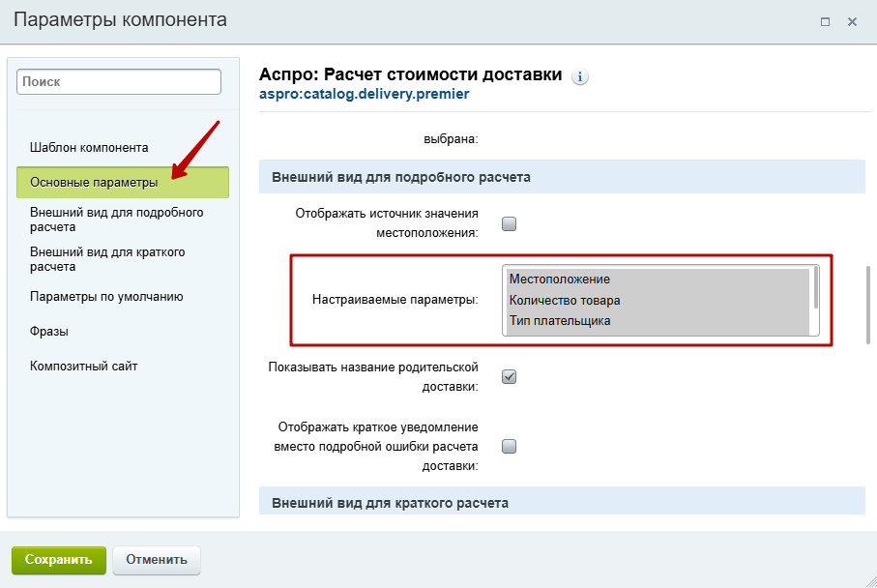
Task: Click the Внешний вид для краткого расчета header
Action: [562, 501]
